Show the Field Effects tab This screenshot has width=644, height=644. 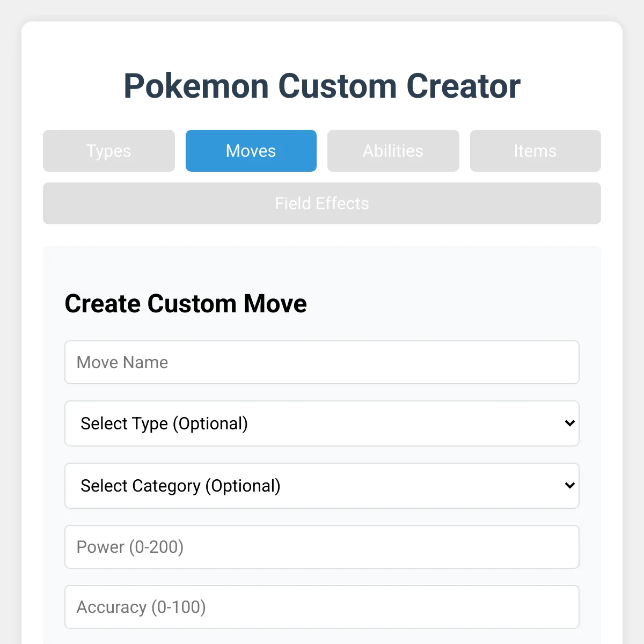pos(322,203)
